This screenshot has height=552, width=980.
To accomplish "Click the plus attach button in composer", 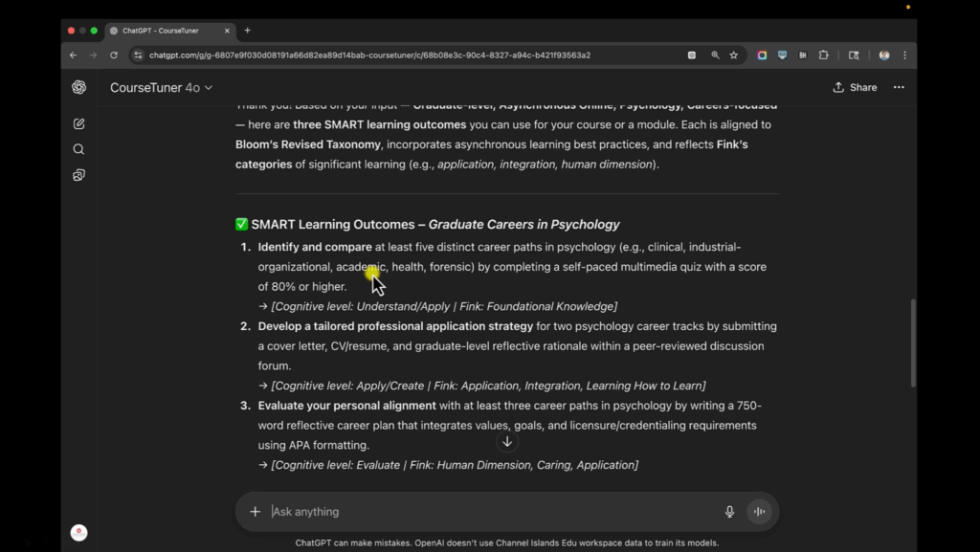I will click(x=255, y=512).
